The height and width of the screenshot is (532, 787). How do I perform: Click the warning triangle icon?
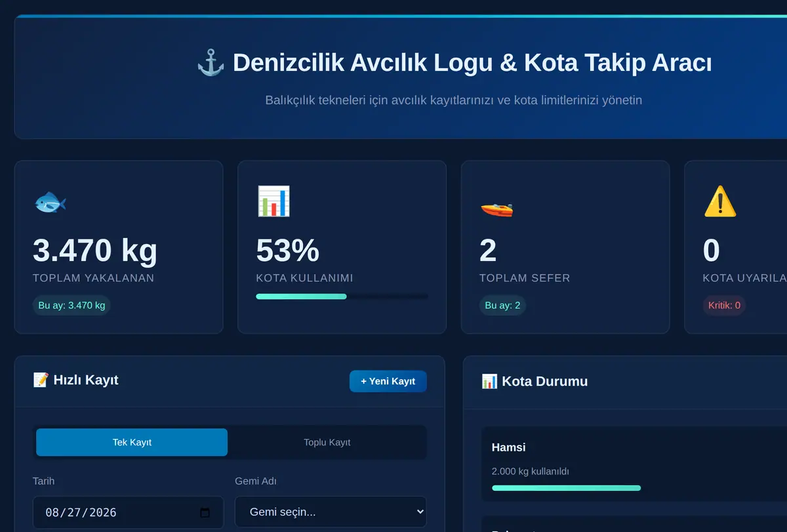[719, 201]
